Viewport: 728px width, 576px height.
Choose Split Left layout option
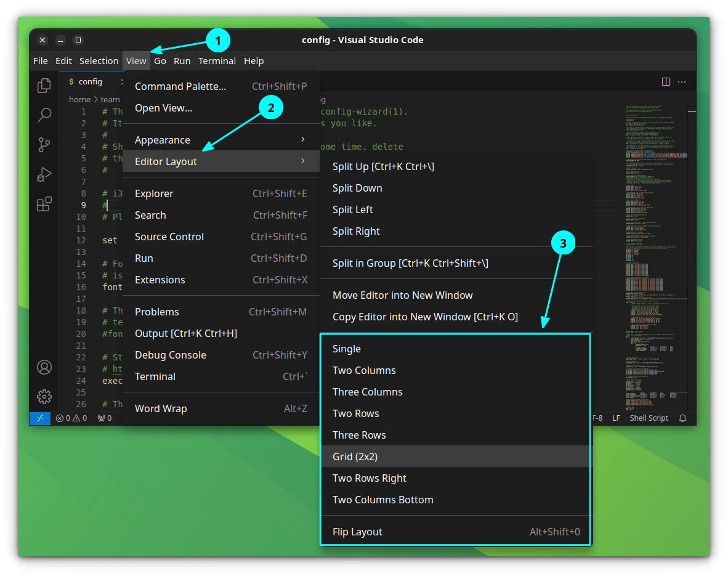point(457,209)
